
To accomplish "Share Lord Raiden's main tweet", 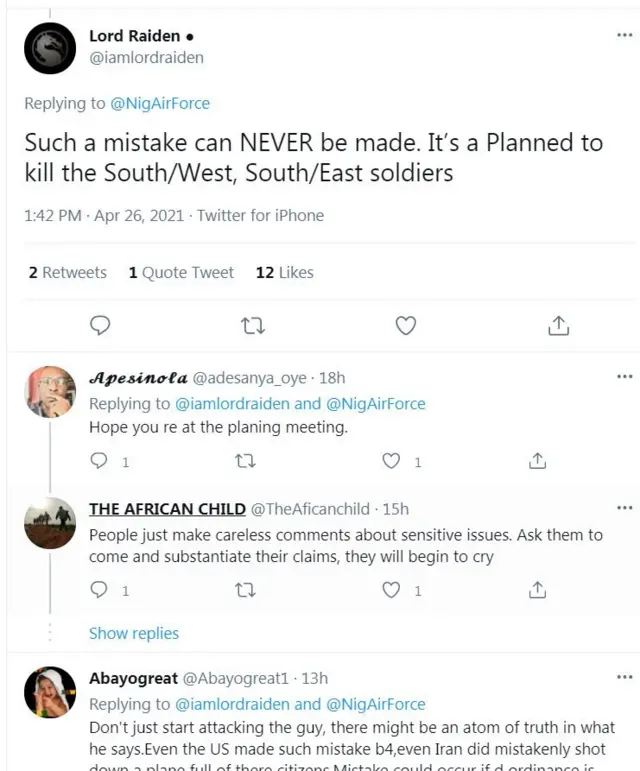I will tap(559, 325).
